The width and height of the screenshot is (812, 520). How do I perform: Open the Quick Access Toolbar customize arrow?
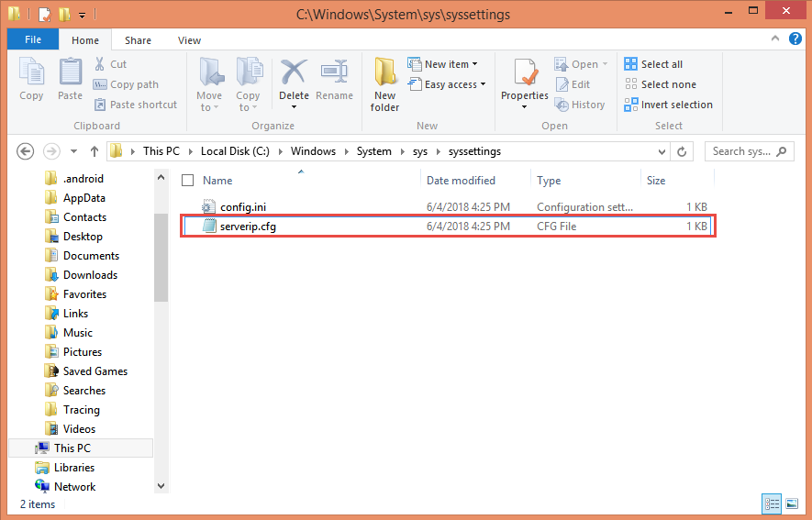pos(83,15)
